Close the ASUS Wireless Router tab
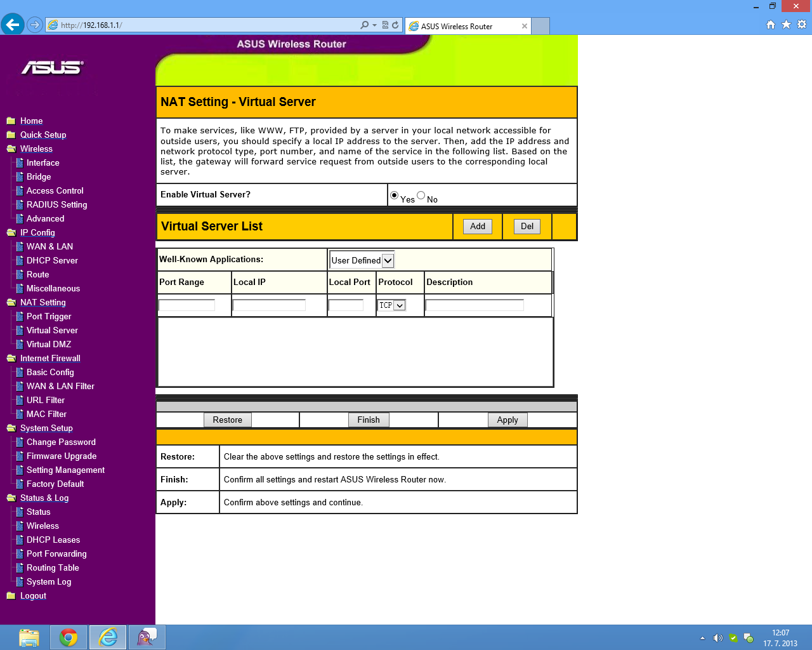 [525, 26]
